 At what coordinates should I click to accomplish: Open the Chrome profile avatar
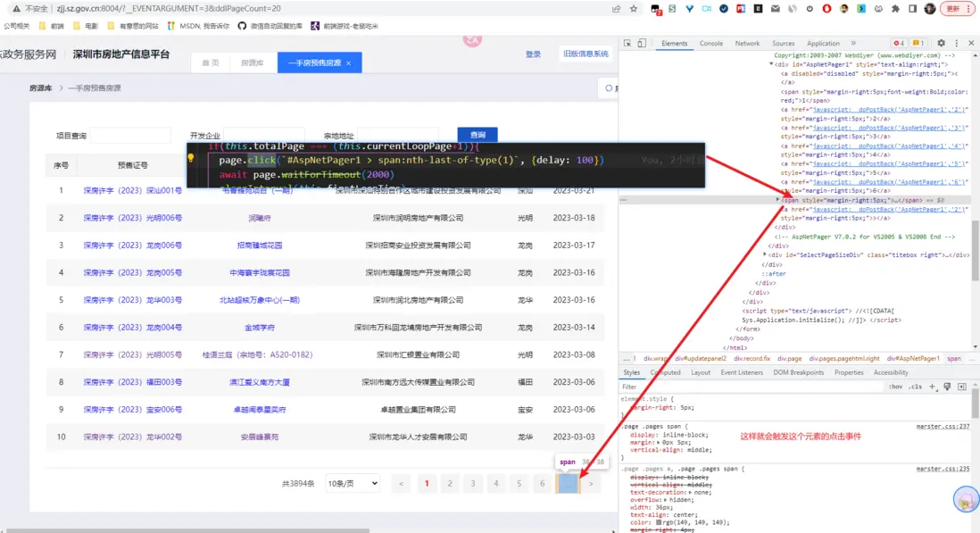pyautogui.click(x=930, y=9)
